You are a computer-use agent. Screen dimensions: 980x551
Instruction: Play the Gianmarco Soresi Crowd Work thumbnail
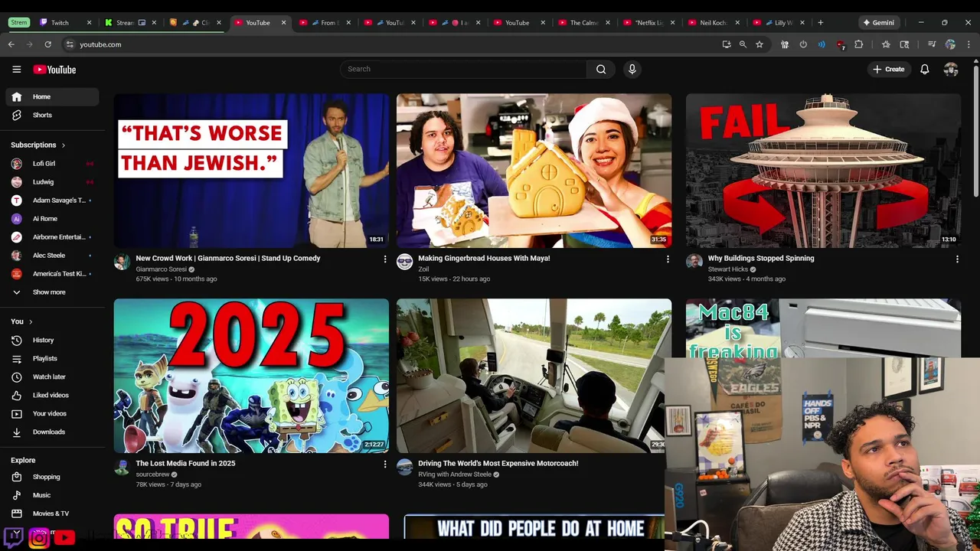pyautogui.click(x=251, y=171)
